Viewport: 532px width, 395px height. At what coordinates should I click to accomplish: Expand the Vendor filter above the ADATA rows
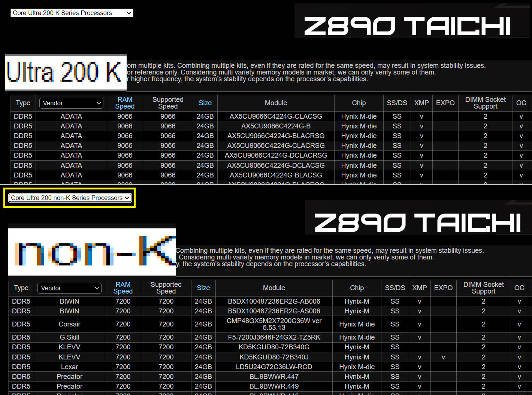tap(71, 103)
